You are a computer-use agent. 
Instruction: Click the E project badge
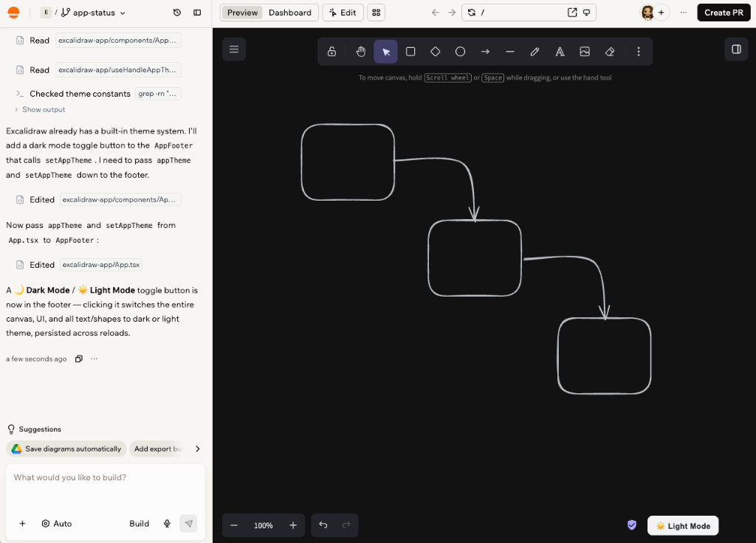click(46, 13)
